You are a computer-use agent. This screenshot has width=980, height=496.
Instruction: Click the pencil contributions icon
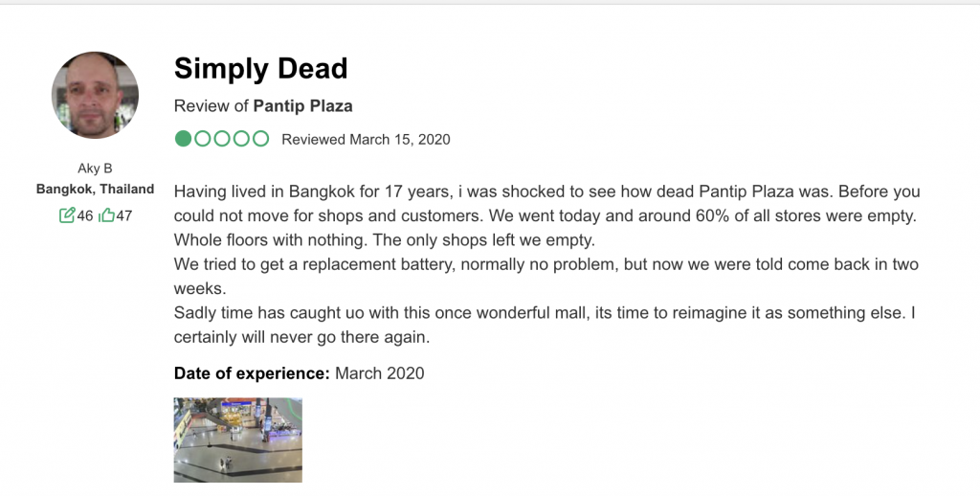tap(67, 215)
